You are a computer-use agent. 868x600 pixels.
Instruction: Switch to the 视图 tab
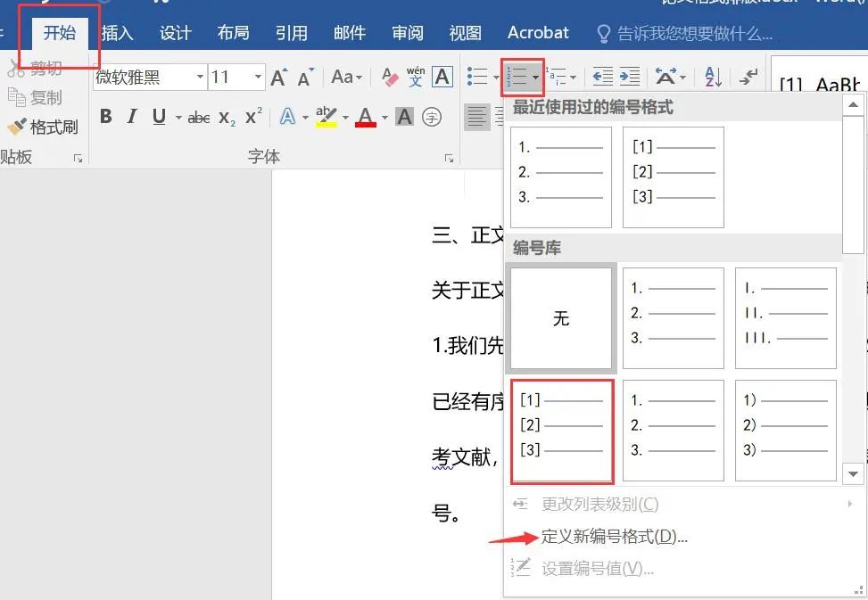[465, 33]
